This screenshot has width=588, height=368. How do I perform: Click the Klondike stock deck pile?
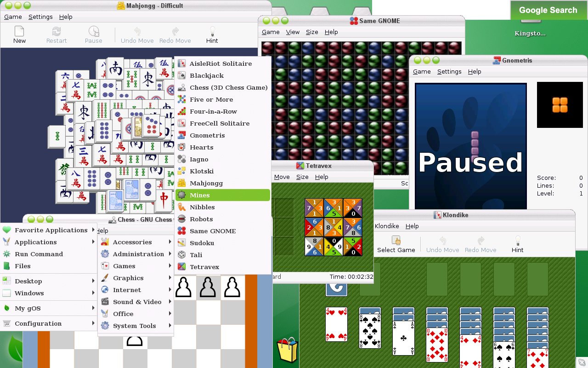(337, 289)
